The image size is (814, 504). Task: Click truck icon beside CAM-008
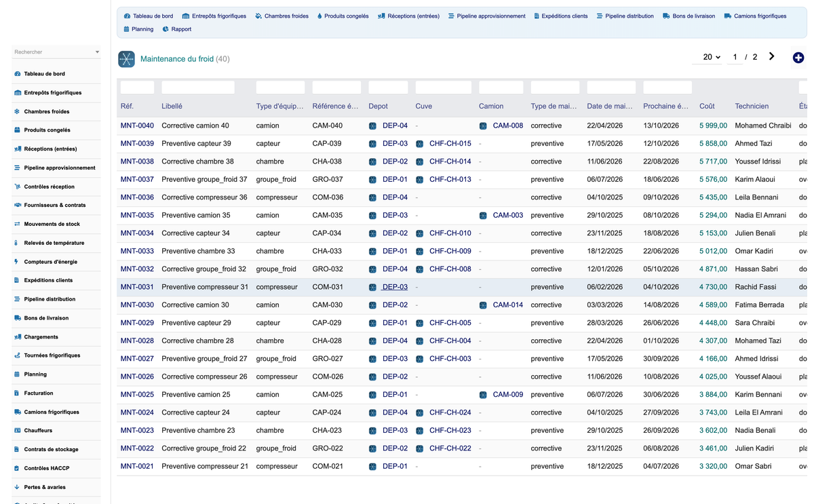point(483,126)
